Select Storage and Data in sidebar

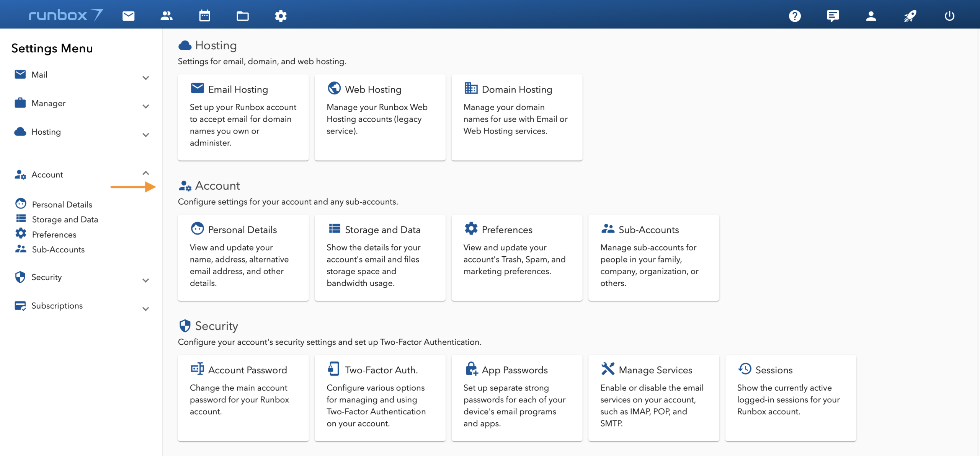[65, 219]
